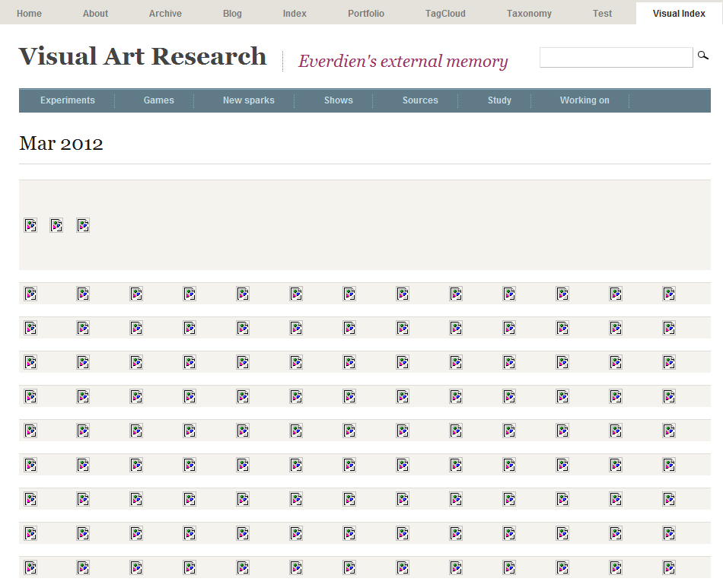This screenshot has height=588, width=723.
Task: Open the third broken image in the top gray panel
Action: pos(83,225)
